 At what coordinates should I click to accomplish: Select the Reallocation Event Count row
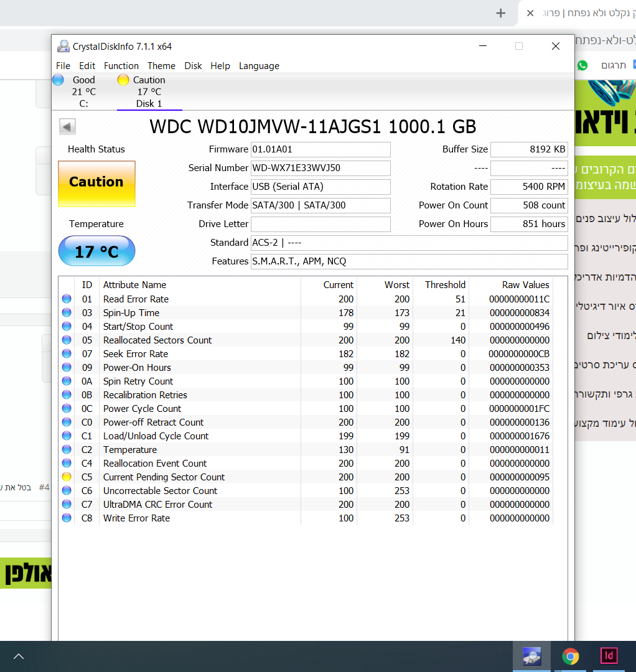point(306,464)
